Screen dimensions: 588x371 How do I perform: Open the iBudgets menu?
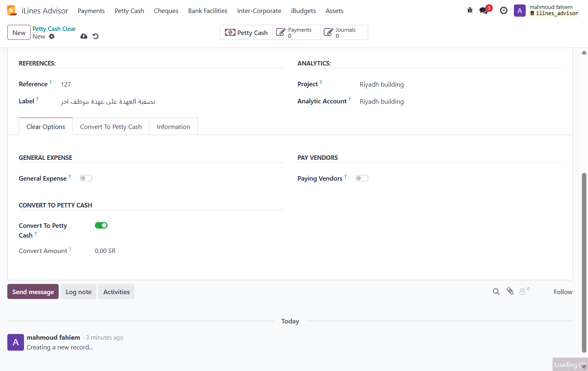tap(303, 11)
